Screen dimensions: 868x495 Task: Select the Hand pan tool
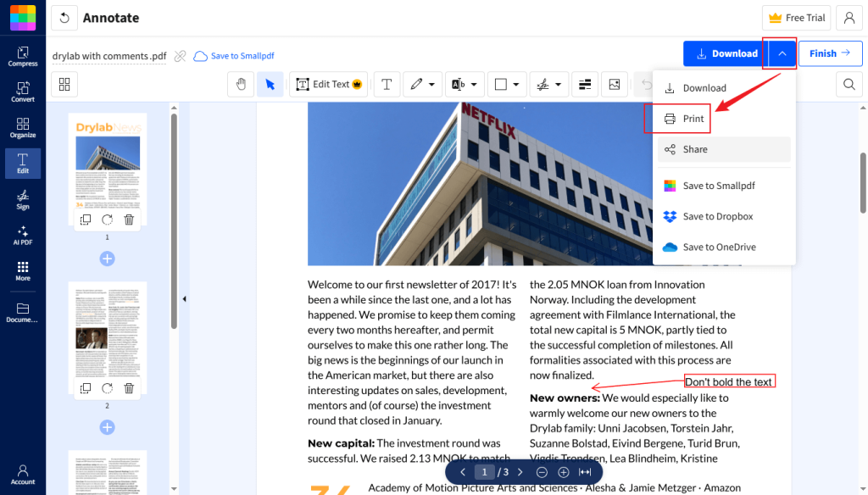tap(242, 84)
